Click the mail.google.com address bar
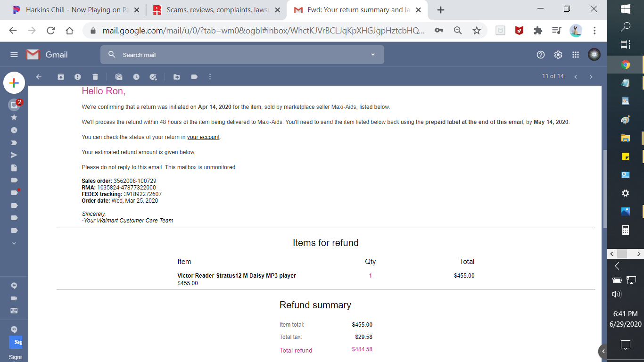644x362 pixels. point(264,31)
